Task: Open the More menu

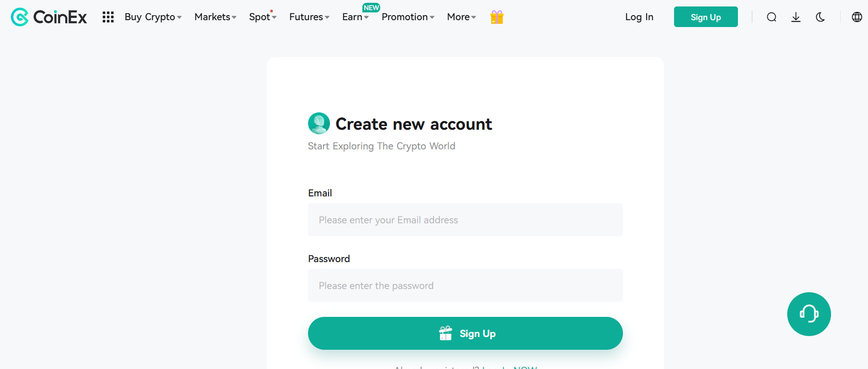Action: point(461,17)
